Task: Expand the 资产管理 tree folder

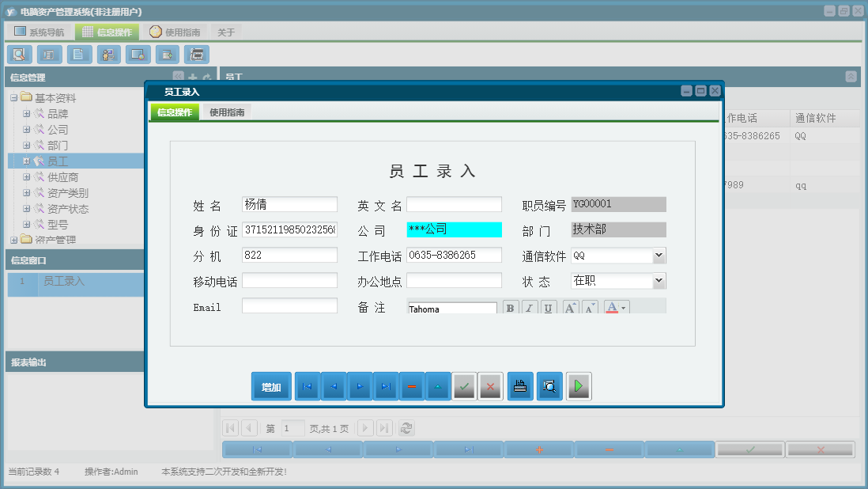Action: [13, 240]
